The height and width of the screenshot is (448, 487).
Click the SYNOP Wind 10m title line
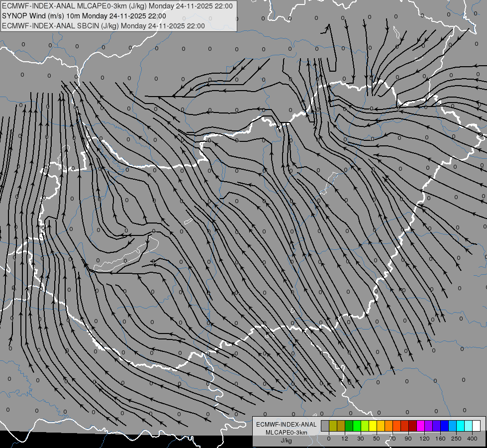coord(84,16)
